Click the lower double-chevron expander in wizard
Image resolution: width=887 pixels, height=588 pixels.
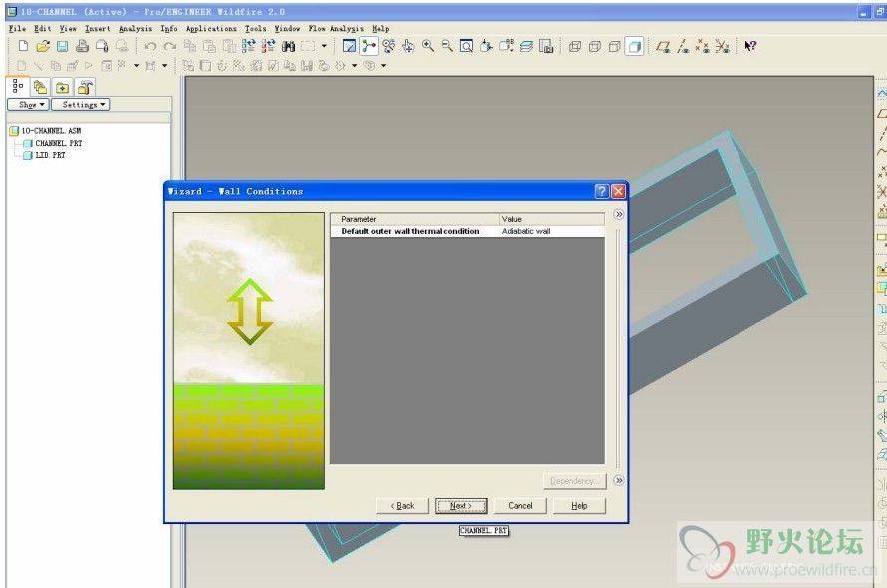[619, 480]
